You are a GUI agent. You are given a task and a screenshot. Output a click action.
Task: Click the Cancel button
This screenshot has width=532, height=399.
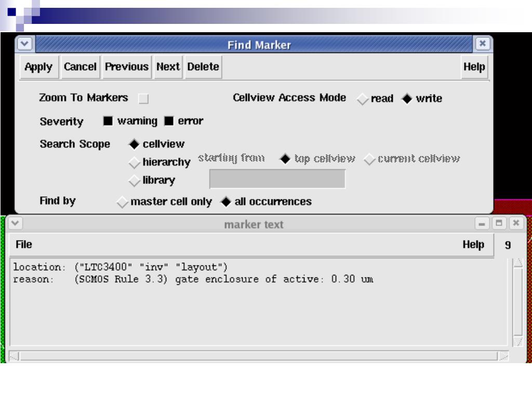pyautogui.click(x=80, y=67)
